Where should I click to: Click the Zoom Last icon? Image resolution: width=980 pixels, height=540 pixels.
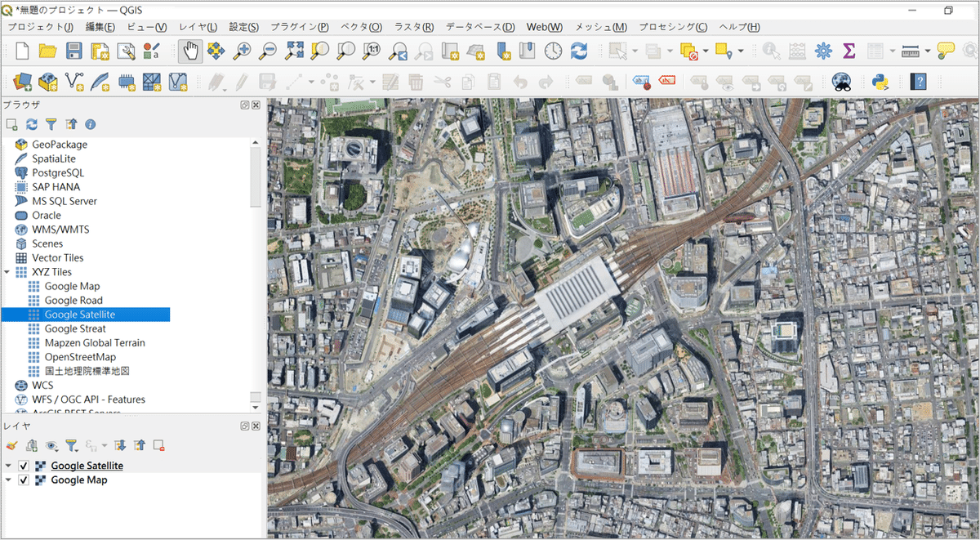399,51
